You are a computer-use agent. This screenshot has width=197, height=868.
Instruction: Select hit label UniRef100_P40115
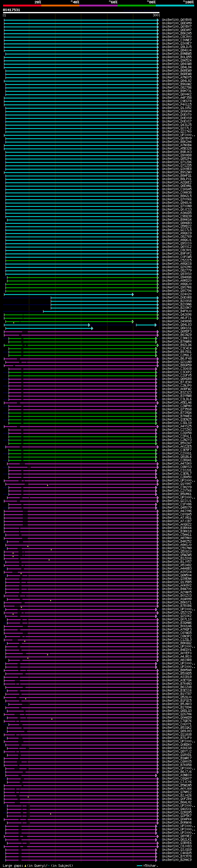click(x=177, y=105)
